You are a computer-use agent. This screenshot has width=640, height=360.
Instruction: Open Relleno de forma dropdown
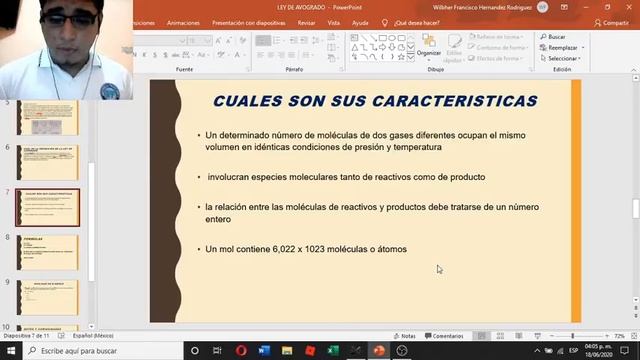coord(497,37)
